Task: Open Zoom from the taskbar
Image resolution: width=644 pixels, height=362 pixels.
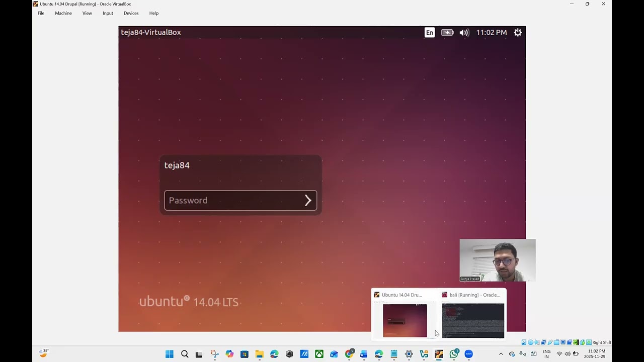Action: (469, 354)
